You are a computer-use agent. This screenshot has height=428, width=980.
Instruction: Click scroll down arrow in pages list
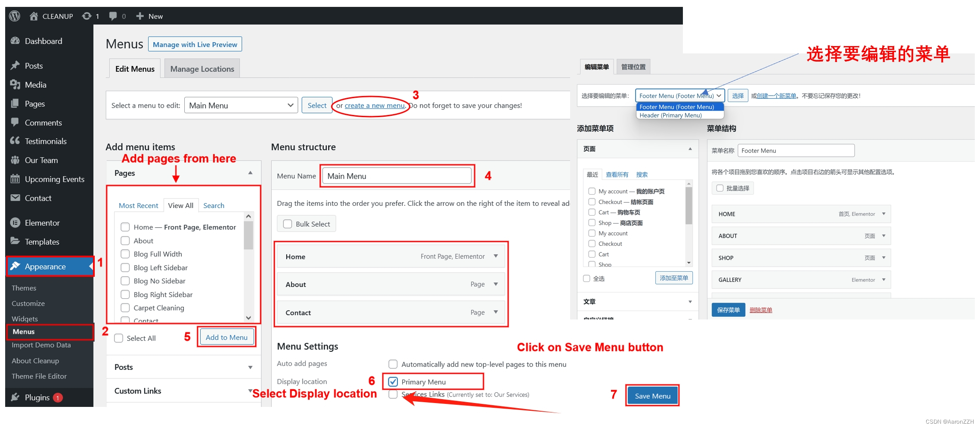[x=248, y=318]
